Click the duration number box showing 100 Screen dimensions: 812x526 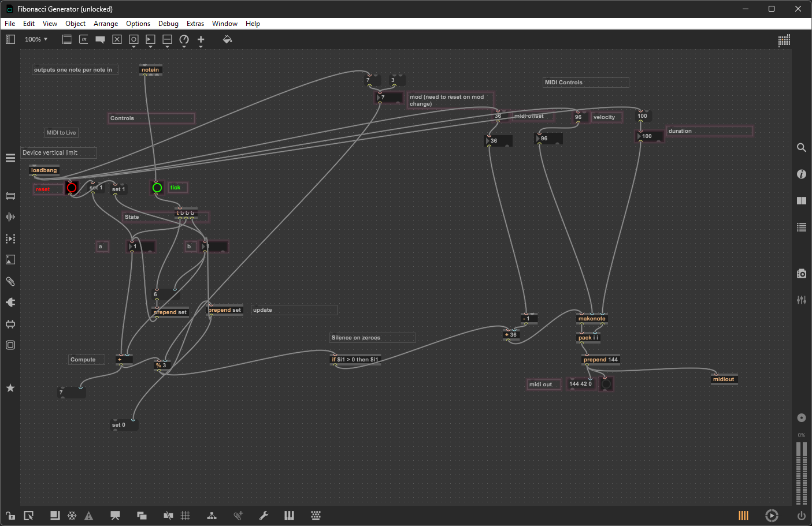click(650, 137)
